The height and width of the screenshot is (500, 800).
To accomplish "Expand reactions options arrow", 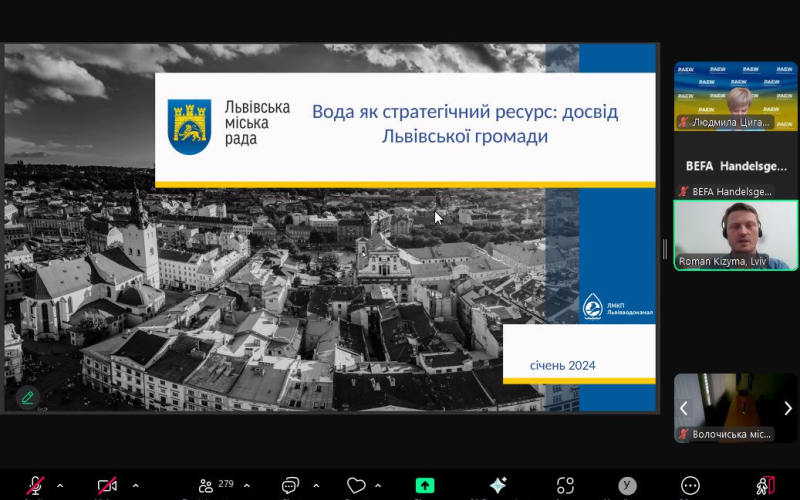I will 378,485.
